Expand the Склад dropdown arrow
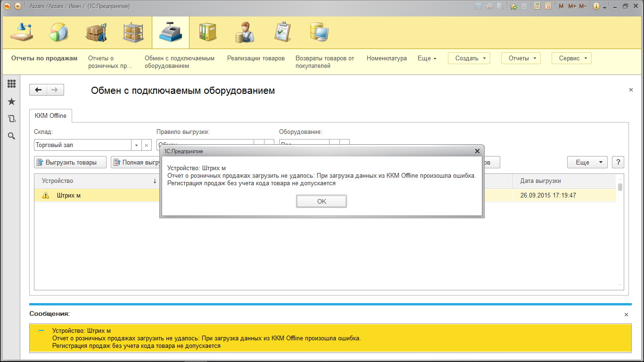644x362 pixels. pos(136,145)
